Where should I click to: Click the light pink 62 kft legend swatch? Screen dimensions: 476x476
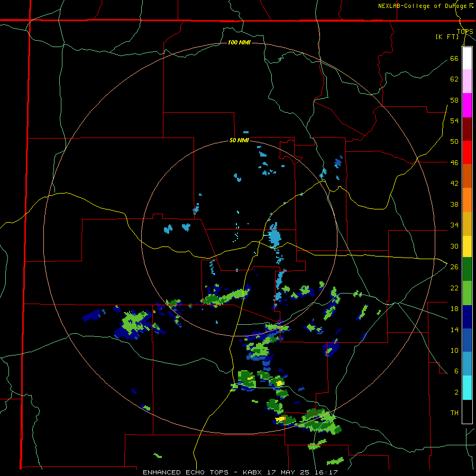(467, 81)
